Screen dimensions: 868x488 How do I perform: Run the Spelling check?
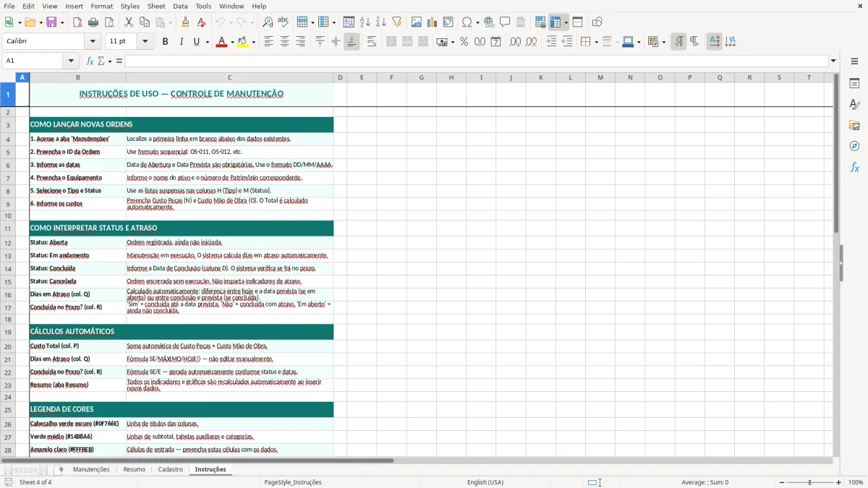click(284, 22)
